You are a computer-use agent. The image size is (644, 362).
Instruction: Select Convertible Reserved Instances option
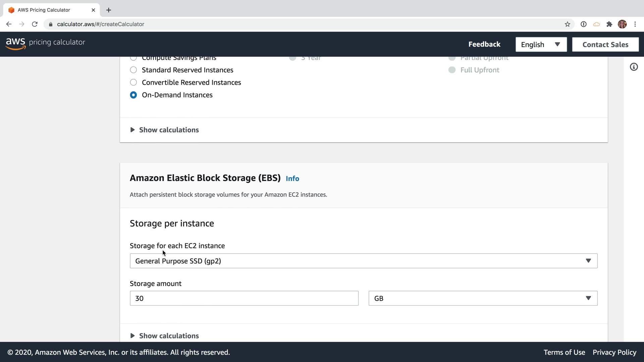pyautogui.click(x=133, y=82)
